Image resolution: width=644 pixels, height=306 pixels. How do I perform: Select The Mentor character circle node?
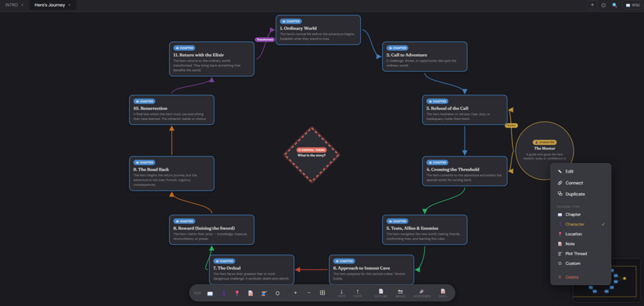(x=545, y=151)
